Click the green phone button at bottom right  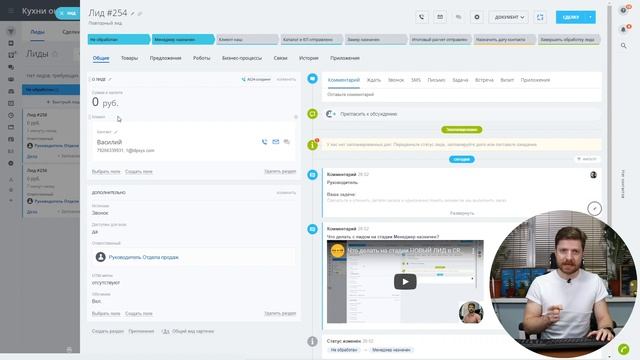(x=624, y=349)
